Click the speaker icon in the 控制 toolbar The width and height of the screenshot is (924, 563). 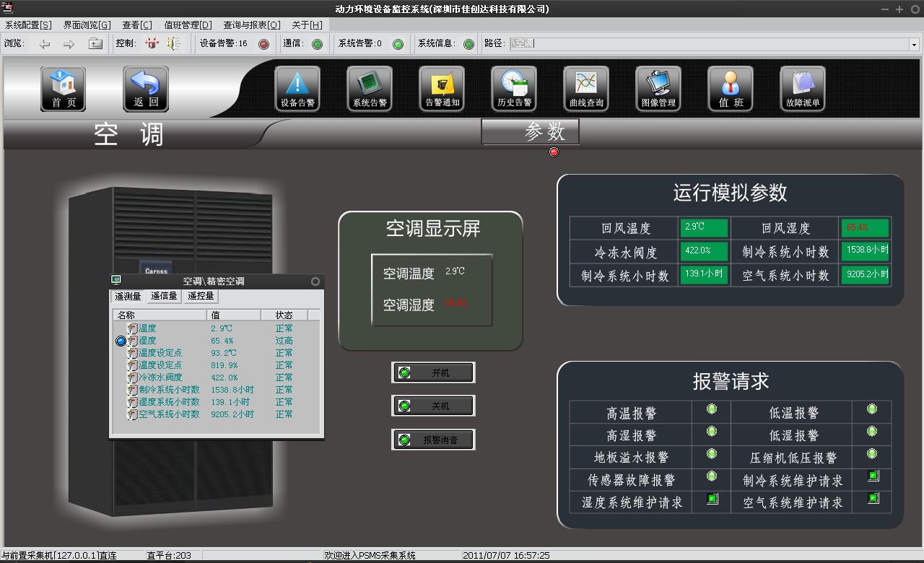(171, 43)
